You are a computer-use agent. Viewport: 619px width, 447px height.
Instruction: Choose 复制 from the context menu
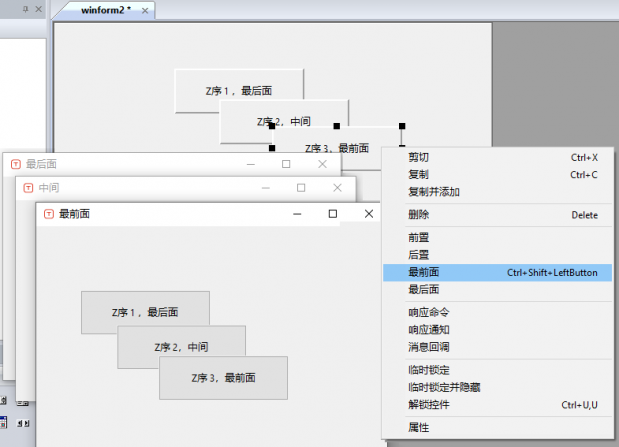pos(497,175)
